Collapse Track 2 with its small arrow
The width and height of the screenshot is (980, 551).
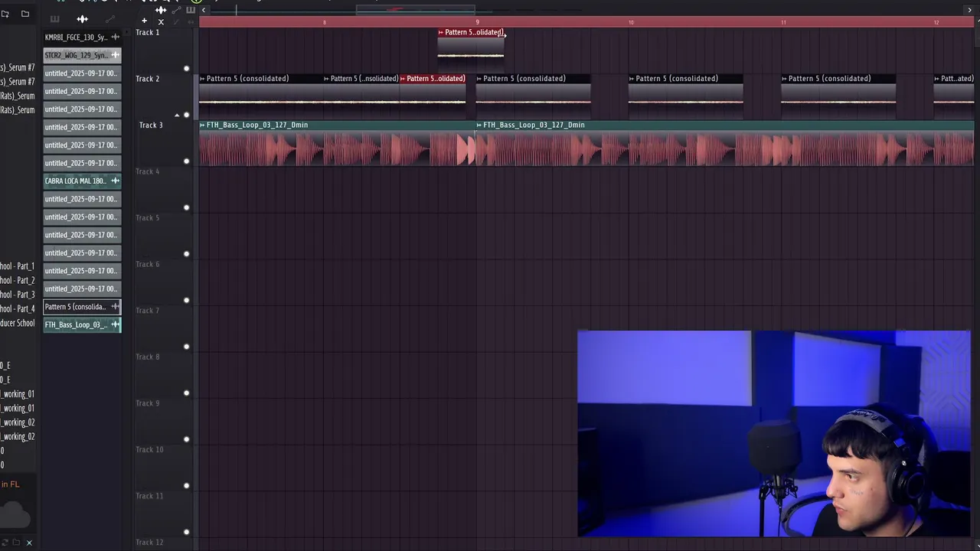pyautogui.click(x=177, y=116)
